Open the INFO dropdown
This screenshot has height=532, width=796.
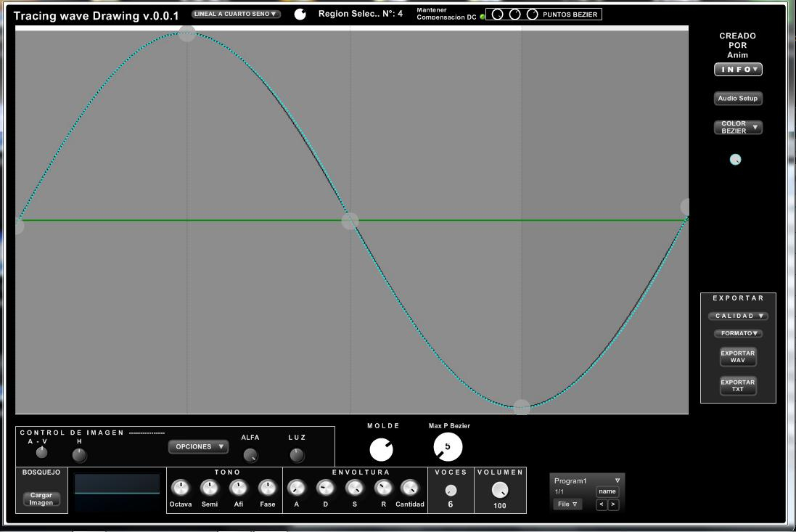point(738,70)
